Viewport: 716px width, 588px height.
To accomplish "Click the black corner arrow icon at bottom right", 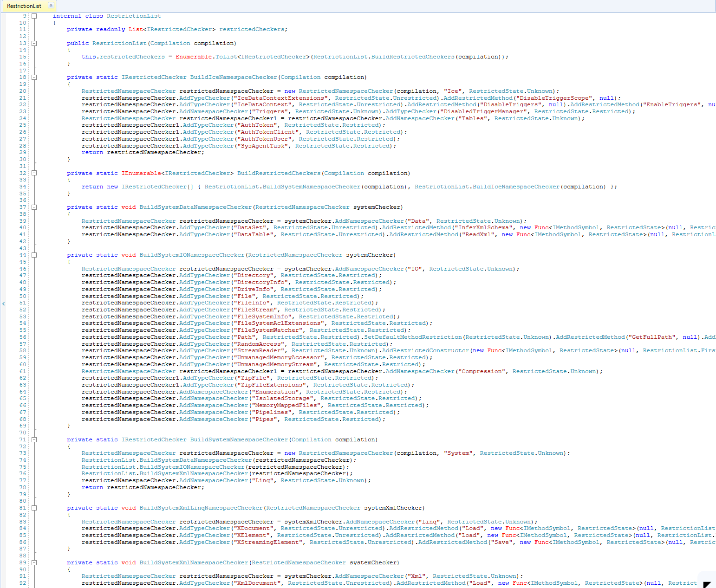I will click(x=707, y=584).
